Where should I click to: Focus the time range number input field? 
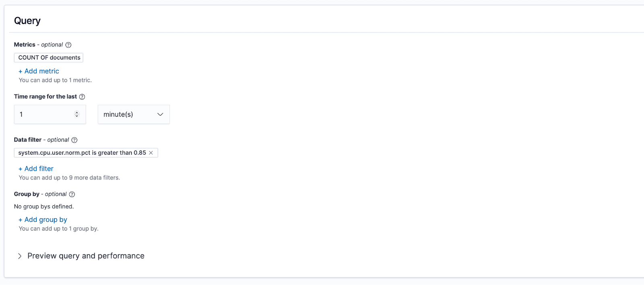pyautogui.click(x=44, y=115)
